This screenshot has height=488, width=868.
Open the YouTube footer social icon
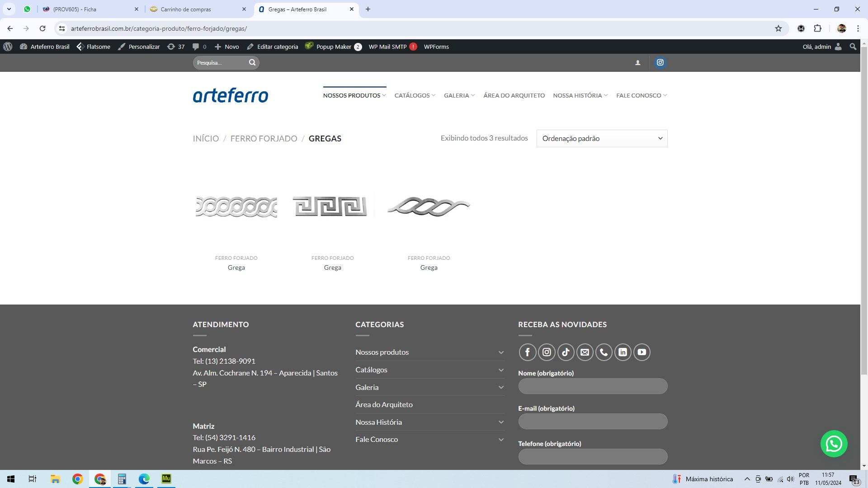click(x=642, y=352)
